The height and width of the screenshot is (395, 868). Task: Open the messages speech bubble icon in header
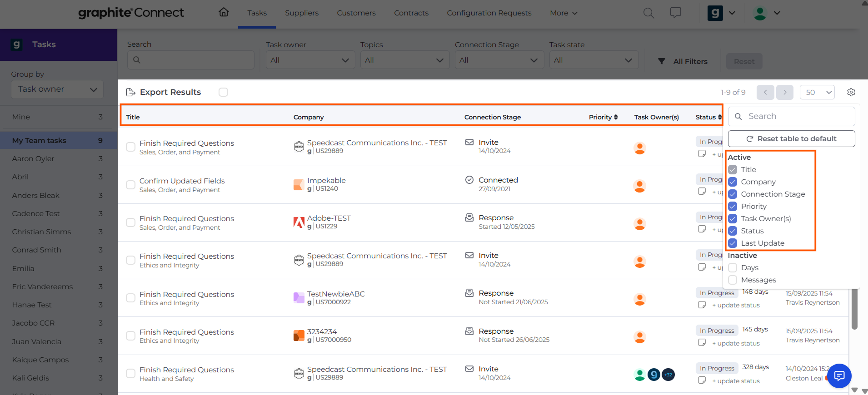pyautogui.click(x=676, y=13)
